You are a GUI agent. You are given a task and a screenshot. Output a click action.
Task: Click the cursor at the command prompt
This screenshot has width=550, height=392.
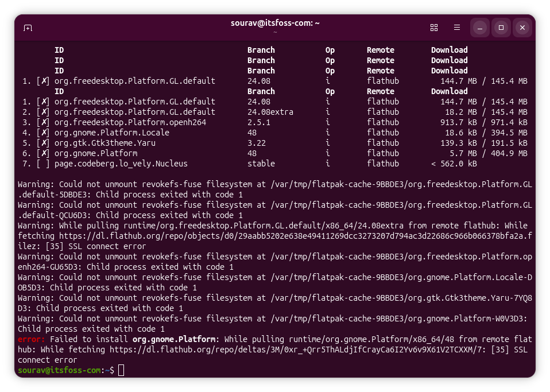(121, 370)
